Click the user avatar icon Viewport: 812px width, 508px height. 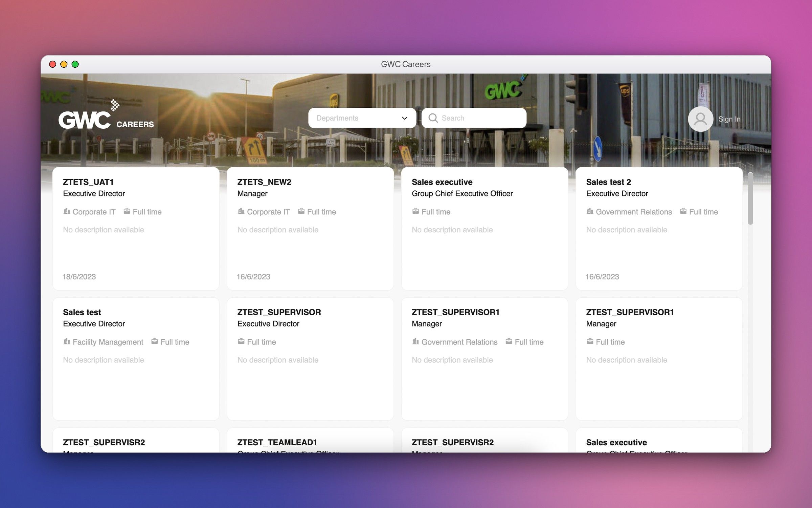[x=700, y=119]
